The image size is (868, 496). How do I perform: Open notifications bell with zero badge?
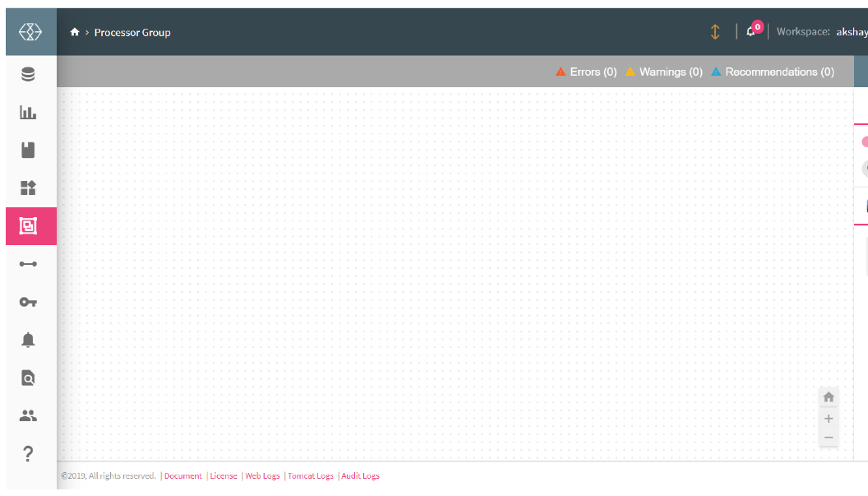[x=751, y=32]
